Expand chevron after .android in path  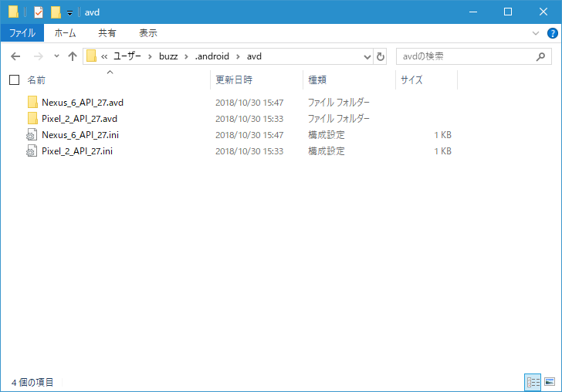238,56
